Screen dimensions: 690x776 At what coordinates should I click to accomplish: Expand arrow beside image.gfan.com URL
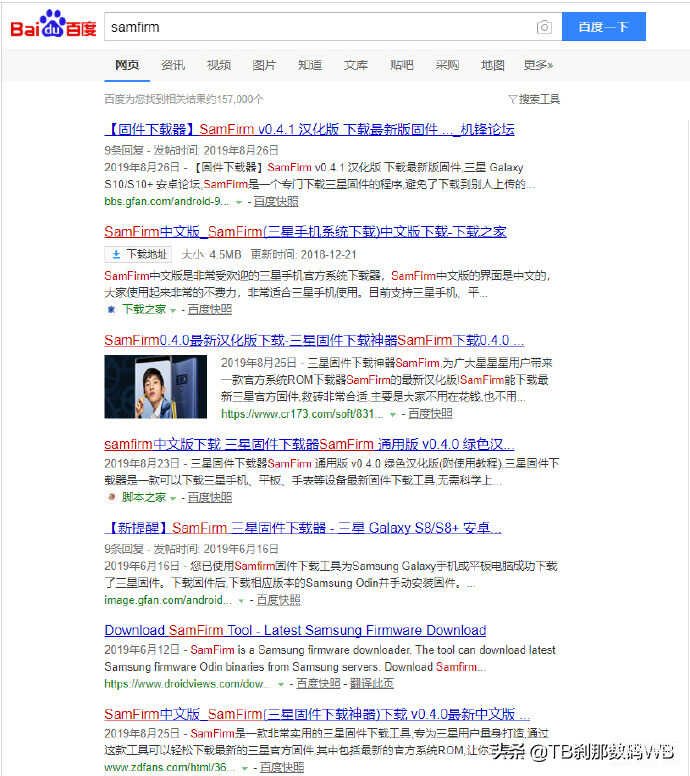click(241, 601)
